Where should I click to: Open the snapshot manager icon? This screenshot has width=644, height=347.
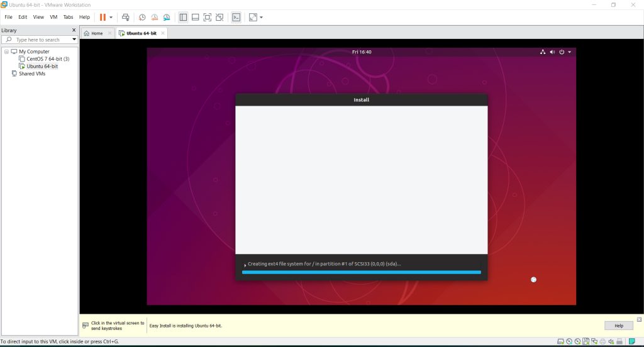tap(167, 17)
